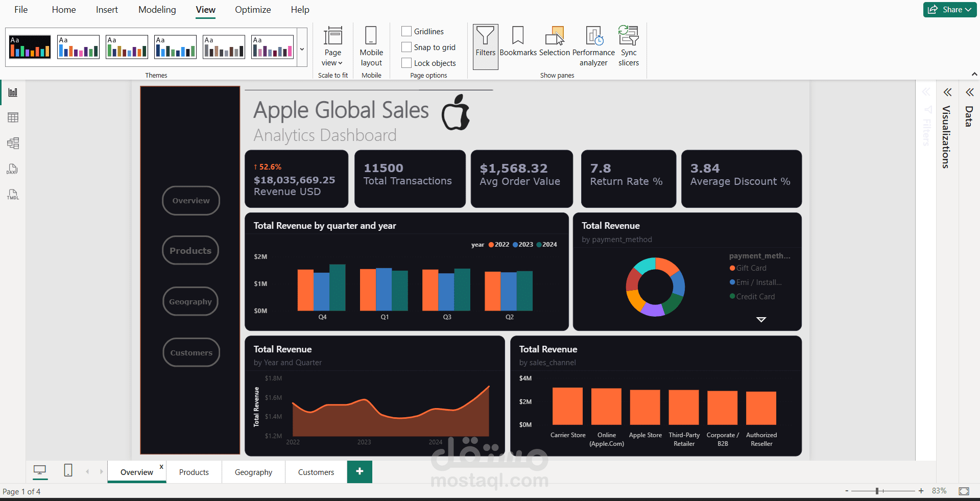Check the Lock objects option
The width and height of the screenshot is (980, 501).
[x=407, y=63]
